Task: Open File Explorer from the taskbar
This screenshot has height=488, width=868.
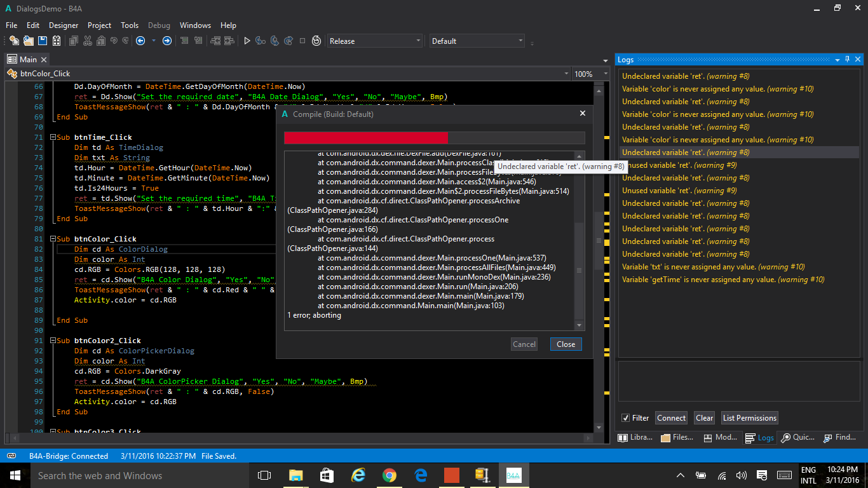Action: (x=296, y=475)
